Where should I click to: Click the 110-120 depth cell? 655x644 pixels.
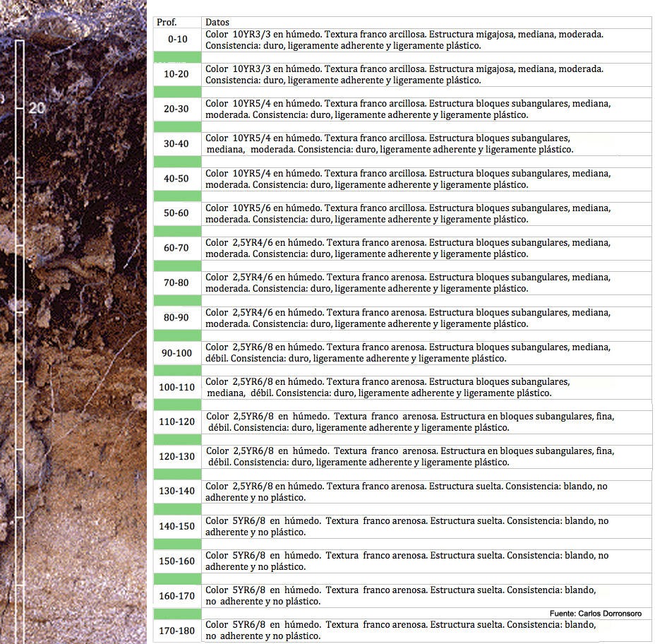point(177,422)
